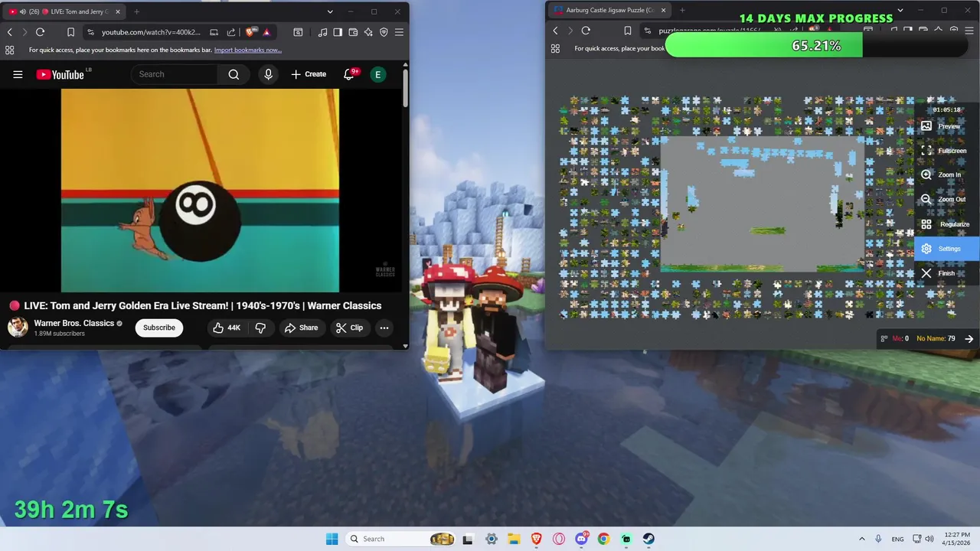The image size is (980, 551).
Task: Close the Tom and Jerry tab
Action: point(117,11)
